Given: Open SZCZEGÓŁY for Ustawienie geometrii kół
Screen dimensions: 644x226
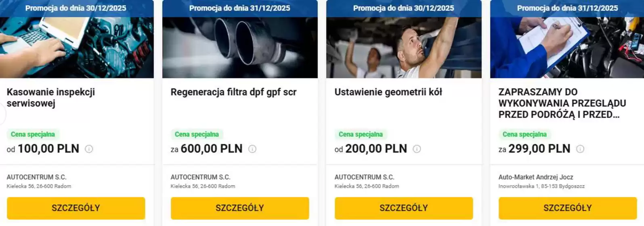Looking at the screenshot, I should click(x=404, y=208).
